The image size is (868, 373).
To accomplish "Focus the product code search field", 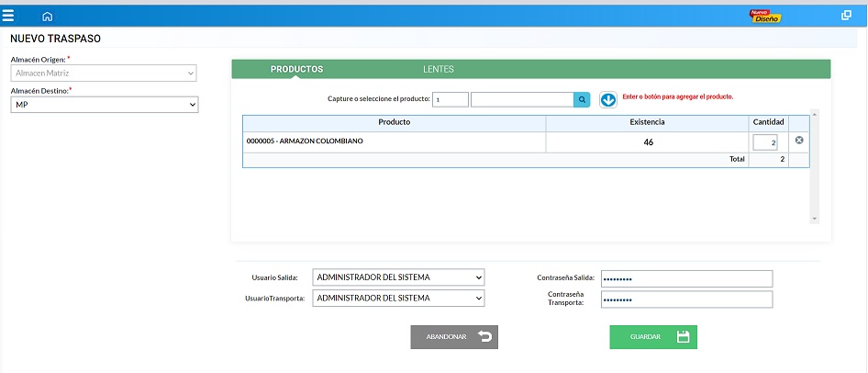I will pos(522,100).
